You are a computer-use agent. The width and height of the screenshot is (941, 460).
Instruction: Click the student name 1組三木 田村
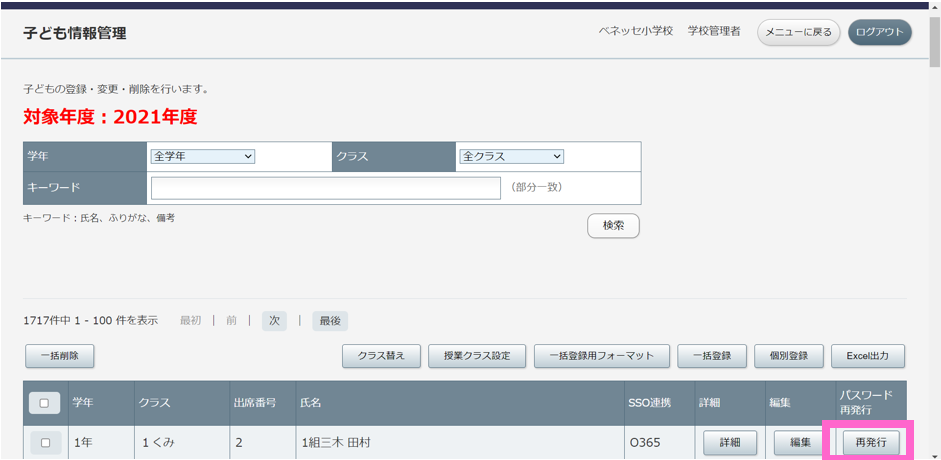click(335, 443)
